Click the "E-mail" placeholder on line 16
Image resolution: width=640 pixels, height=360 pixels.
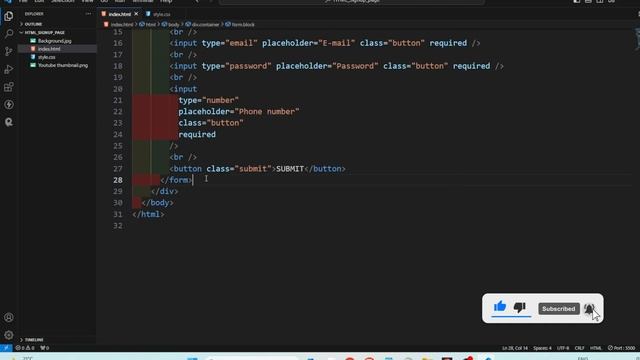point(337,43)
